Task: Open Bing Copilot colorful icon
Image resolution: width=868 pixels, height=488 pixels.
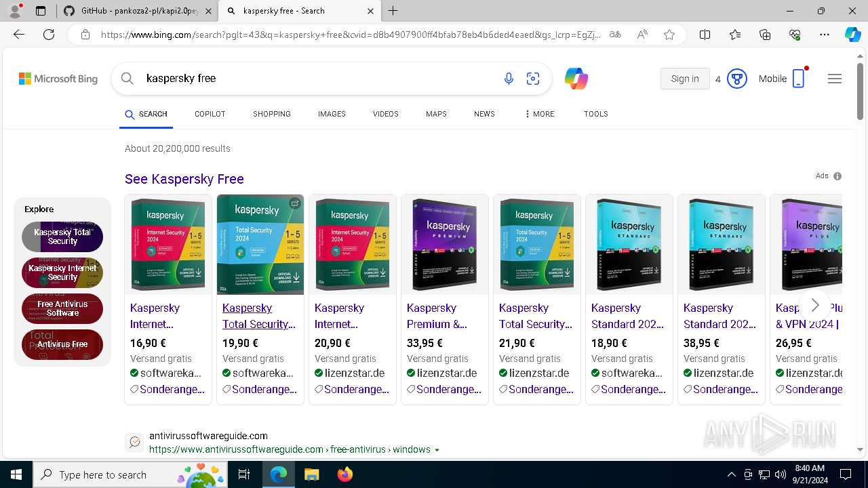Action: coord(576,79)
